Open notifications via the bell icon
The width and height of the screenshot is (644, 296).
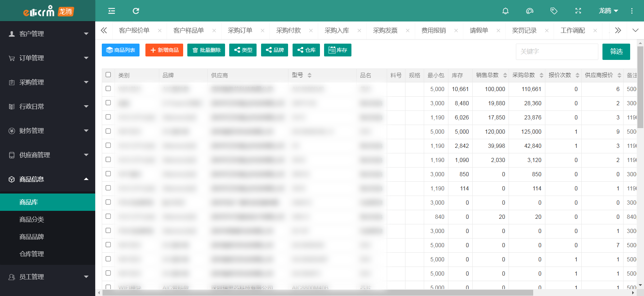pos(505,11)
